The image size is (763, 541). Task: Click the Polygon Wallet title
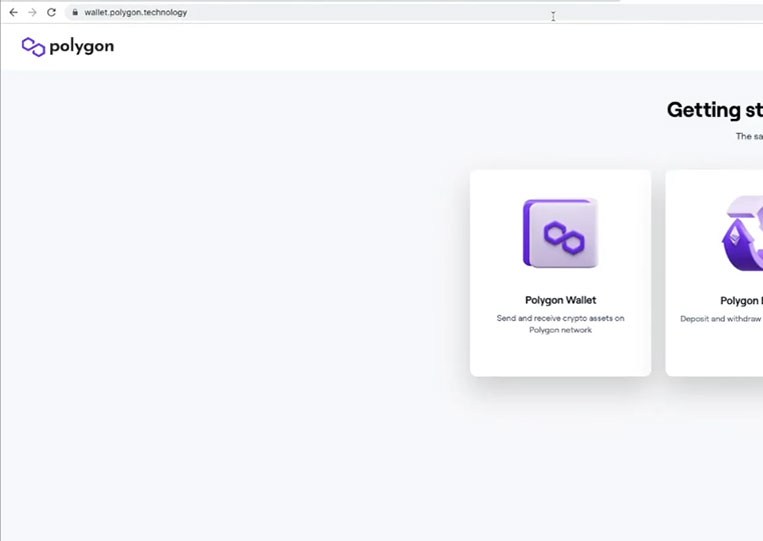click(x=561, y=300)
